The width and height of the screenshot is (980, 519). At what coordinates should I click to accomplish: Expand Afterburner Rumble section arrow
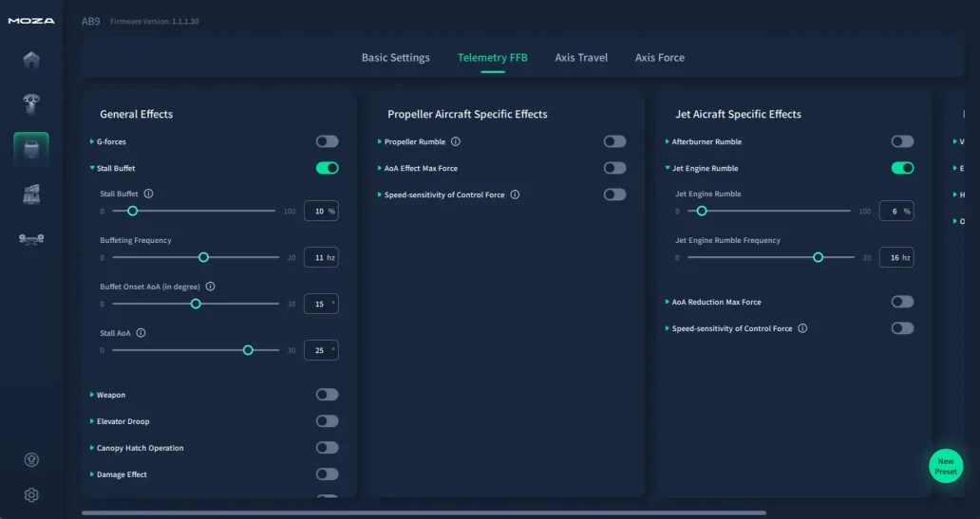(x=667, y=141)
